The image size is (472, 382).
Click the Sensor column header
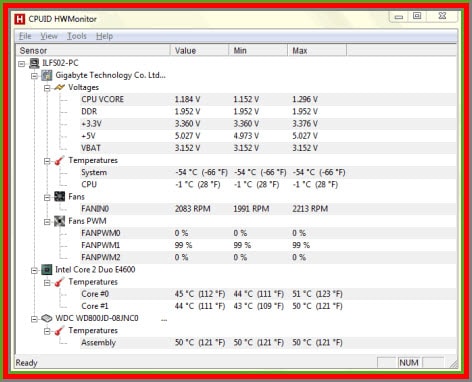(x=93, y=51)
